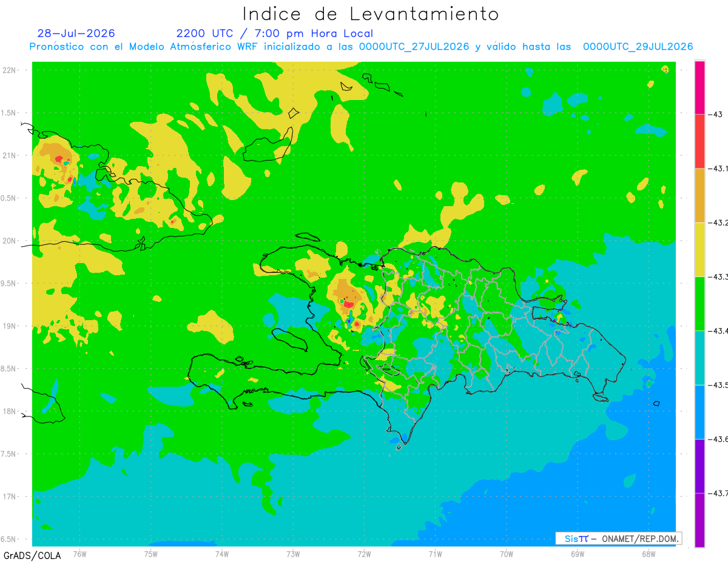This screenshot has height=562, width=728.
Task: Click the '-43.7' legend value
Action: click(719, 493)
